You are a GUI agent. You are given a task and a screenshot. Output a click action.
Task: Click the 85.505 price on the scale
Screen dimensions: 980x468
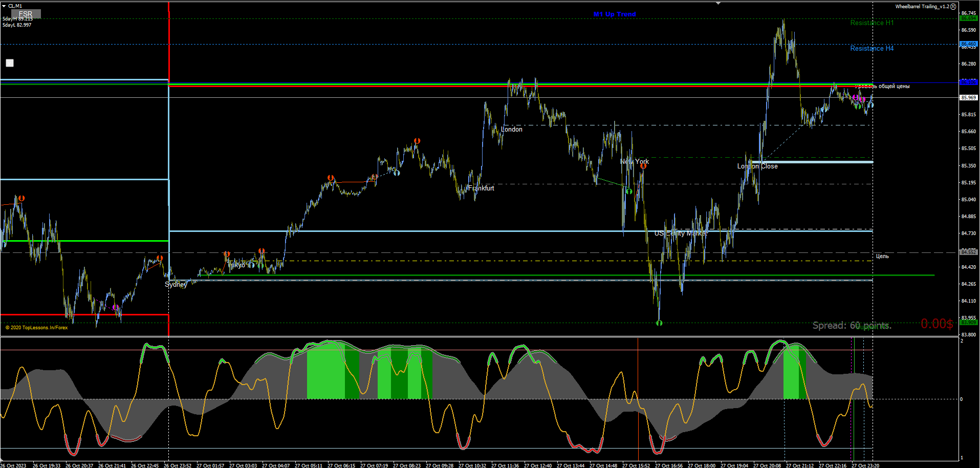[x=969, y=148]
